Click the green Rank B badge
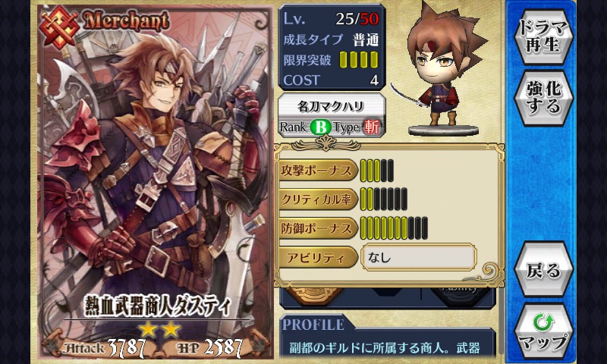The width and height of the screenshot is (607, 364). point(321,127)
